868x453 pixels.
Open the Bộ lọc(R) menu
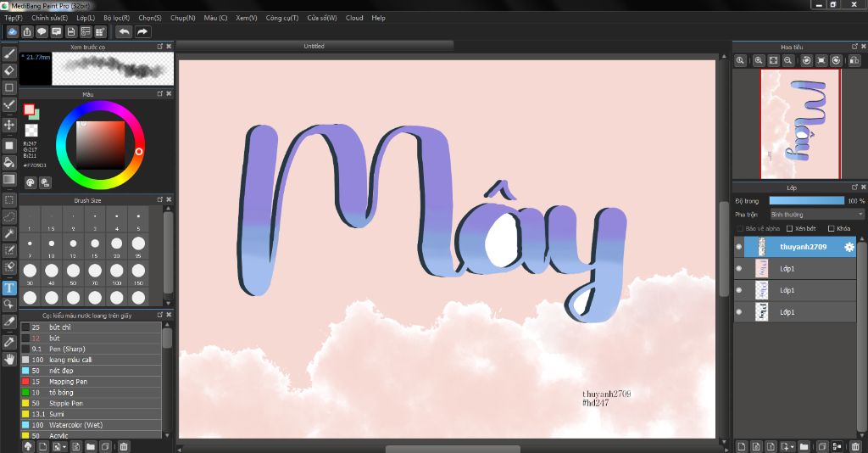click(x=116, y=18)
